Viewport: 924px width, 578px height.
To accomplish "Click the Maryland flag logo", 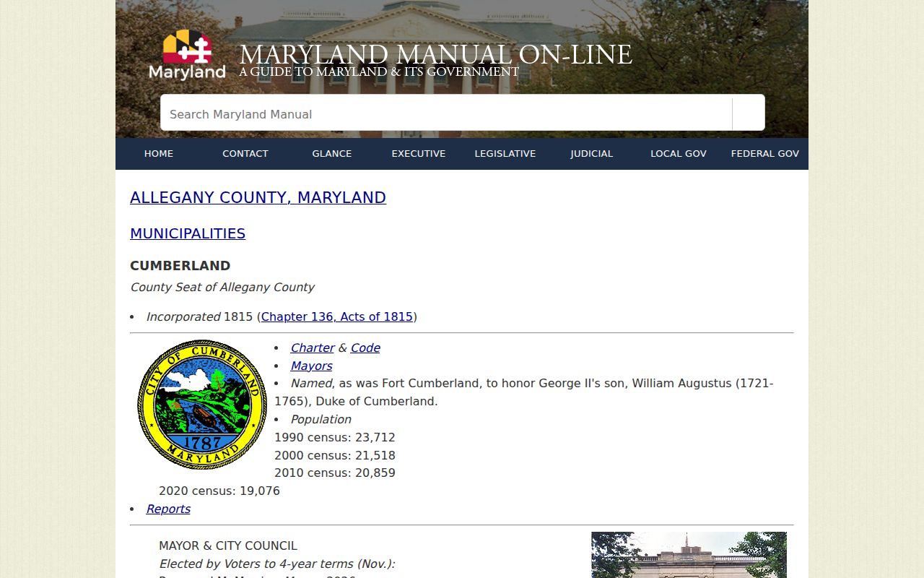I will coord(187,54).
